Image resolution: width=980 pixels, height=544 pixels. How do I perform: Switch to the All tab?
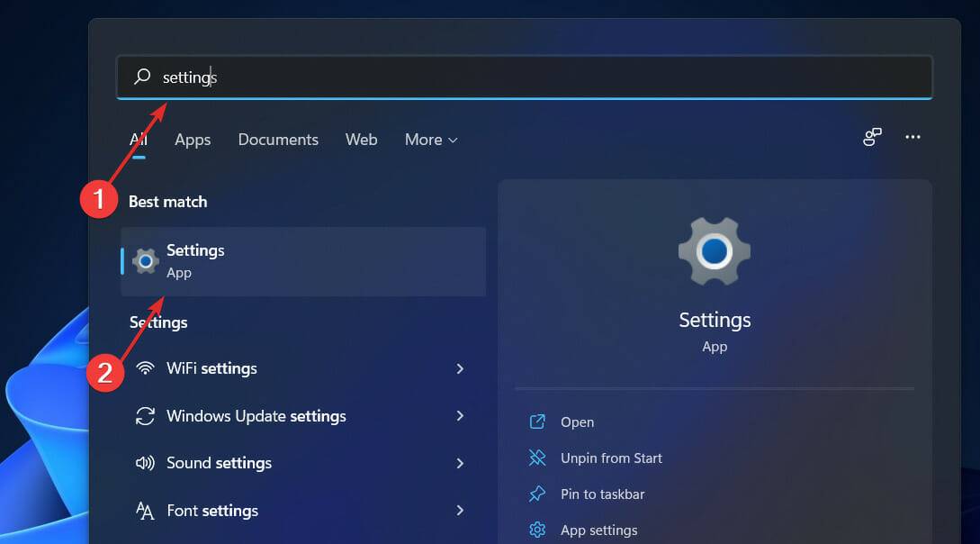coord(138,140)
